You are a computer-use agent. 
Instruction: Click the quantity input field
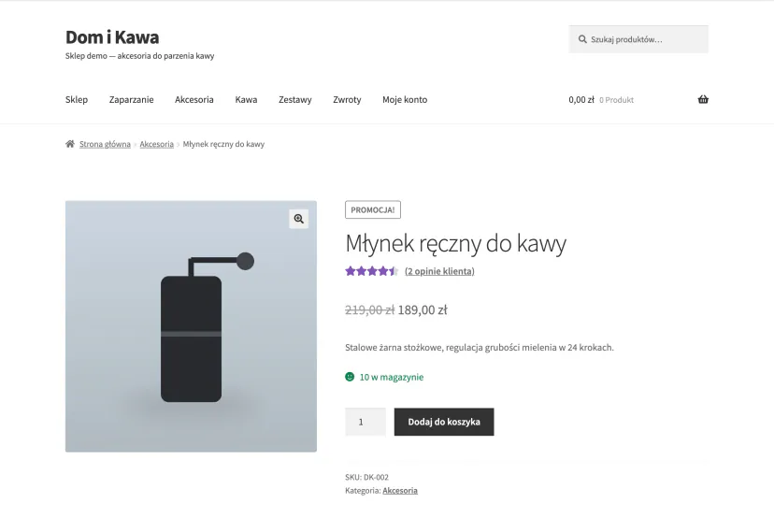pyautogui.click(x=365, y=422)
